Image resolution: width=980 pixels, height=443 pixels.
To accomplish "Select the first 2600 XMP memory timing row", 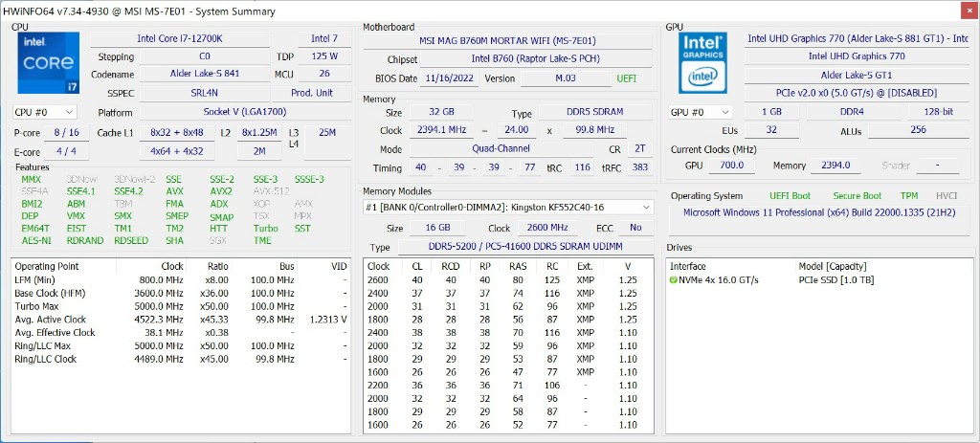I will pos(501,279).
